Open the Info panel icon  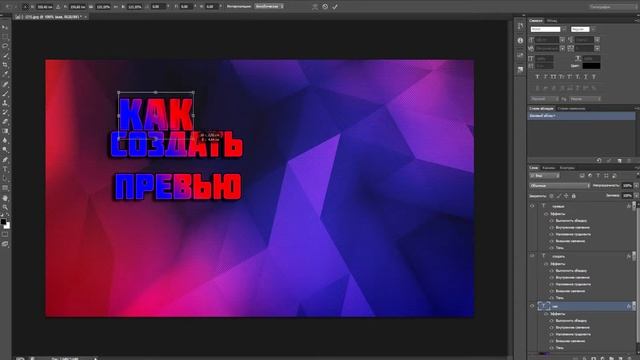tap(520, 40)
